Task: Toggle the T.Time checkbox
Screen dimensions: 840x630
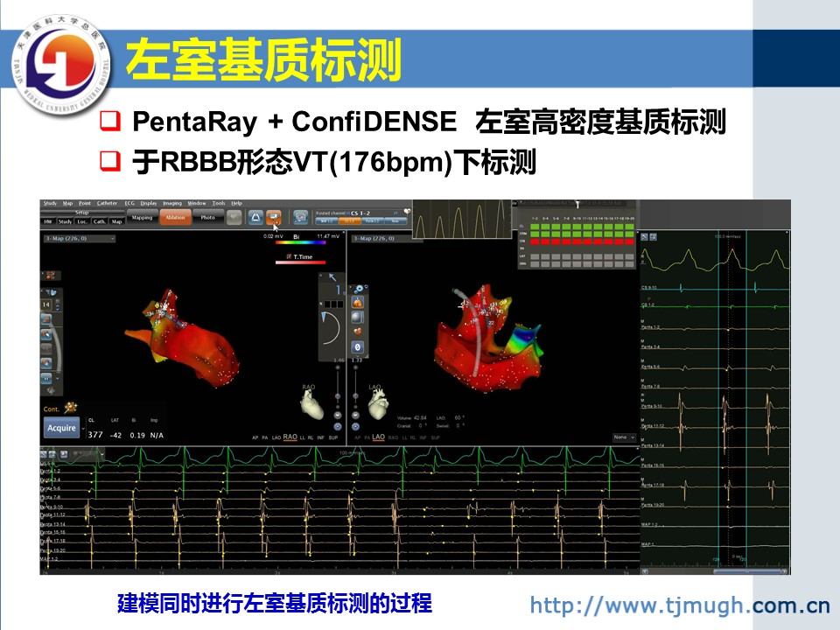Action: 289,256
